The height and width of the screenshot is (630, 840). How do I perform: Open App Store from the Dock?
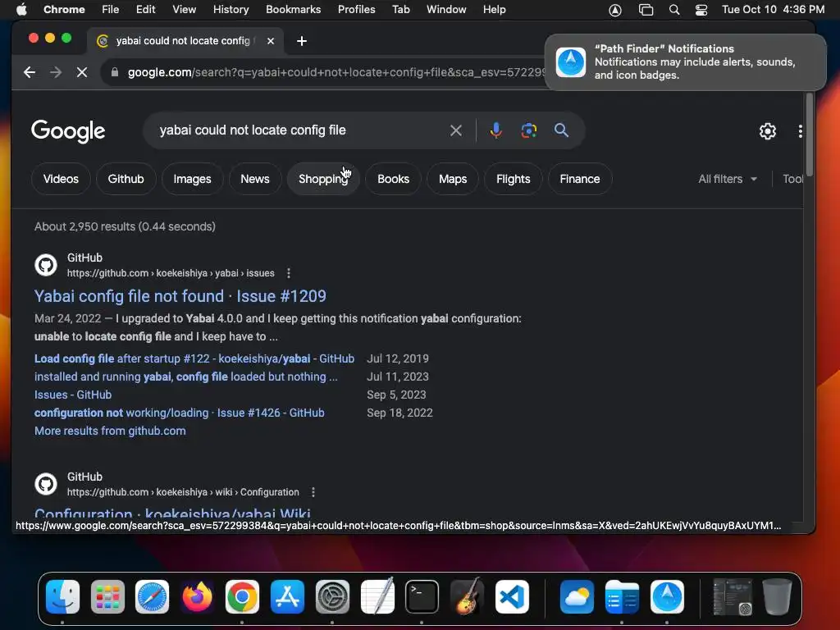287,597
